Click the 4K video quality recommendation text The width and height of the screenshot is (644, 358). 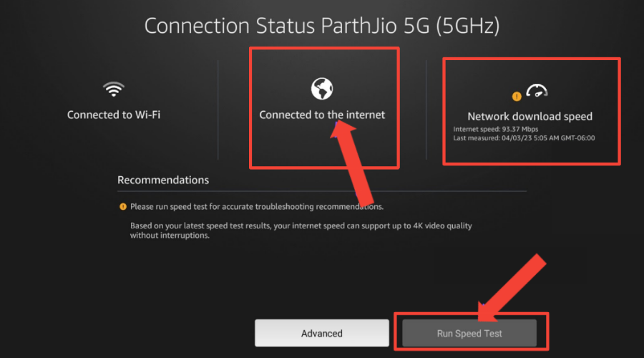301,230
